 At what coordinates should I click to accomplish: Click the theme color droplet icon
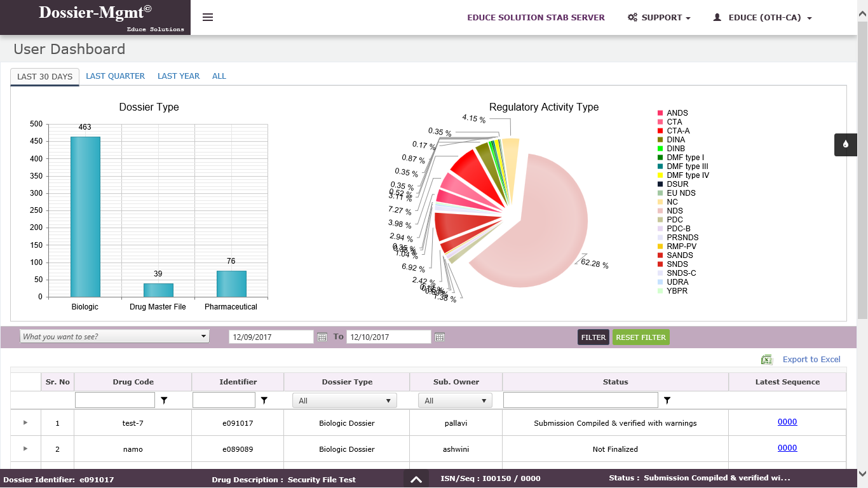[x=846, y=144]
